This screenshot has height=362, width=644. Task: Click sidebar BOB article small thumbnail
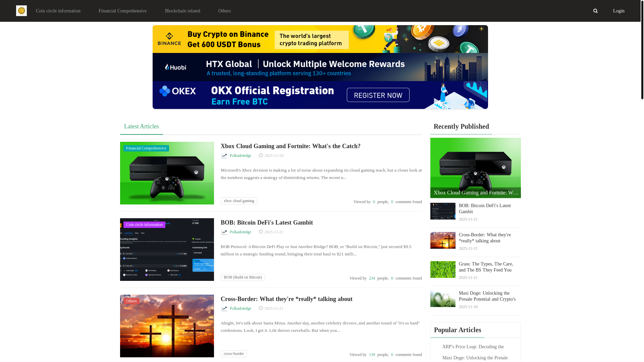[443, 211]
